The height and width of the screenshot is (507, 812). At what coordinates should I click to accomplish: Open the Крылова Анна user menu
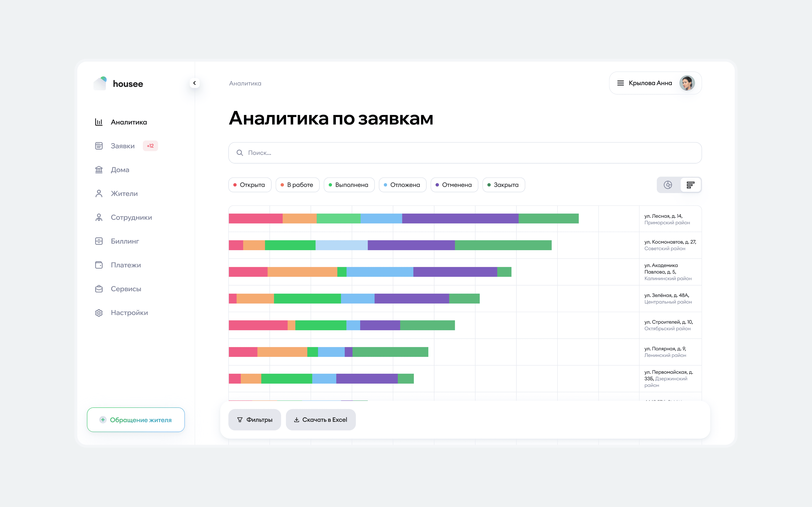655,83
